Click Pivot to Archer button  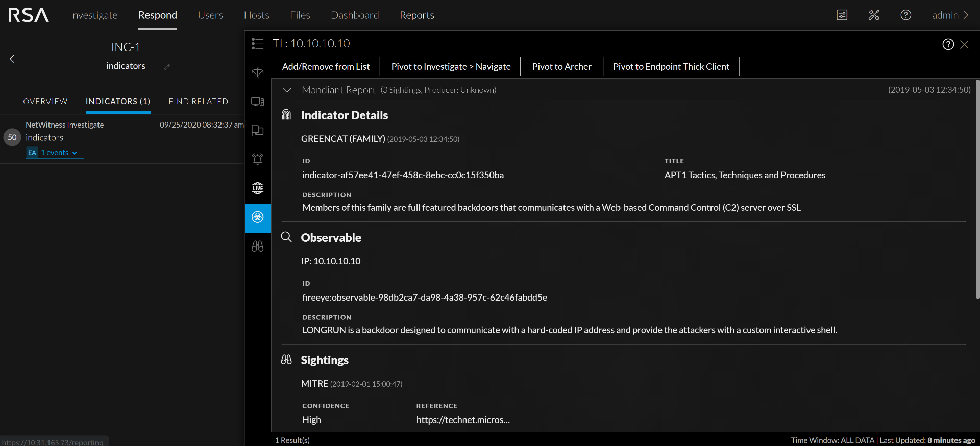(x=561, y=67)
